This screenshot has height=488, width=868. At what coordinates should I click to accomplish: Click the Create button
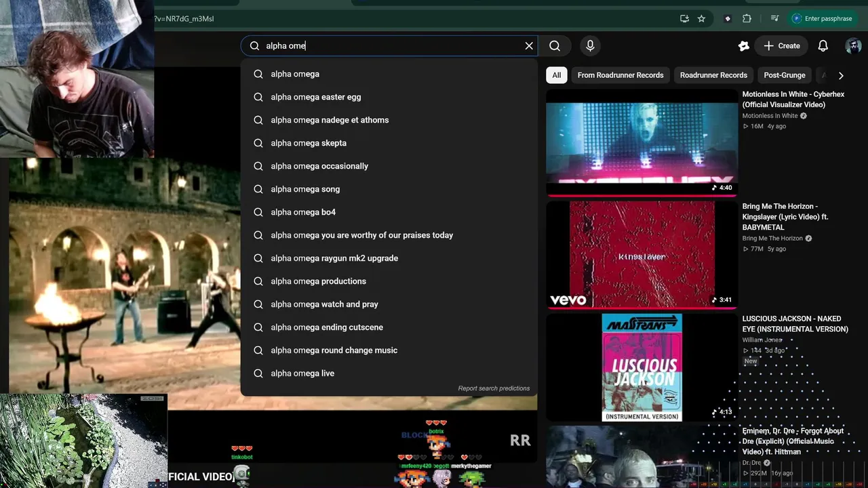click(781, 46)
